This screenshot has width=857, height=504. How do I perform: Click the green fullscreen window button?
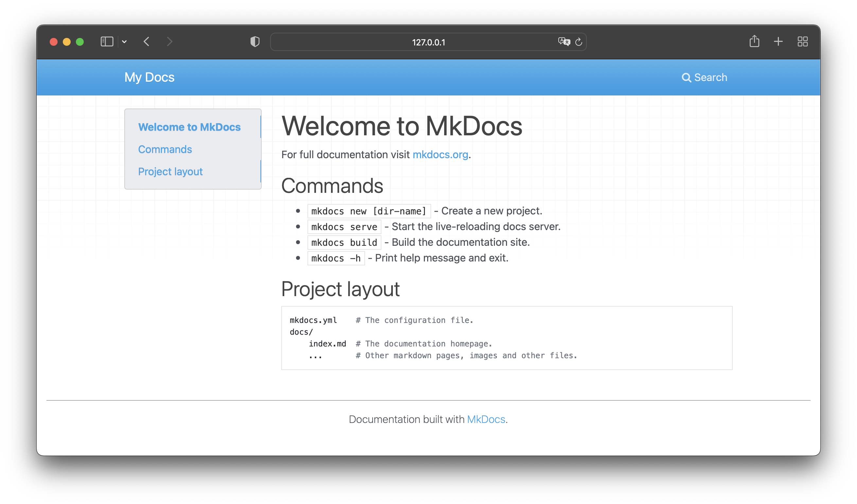point(80,42)
